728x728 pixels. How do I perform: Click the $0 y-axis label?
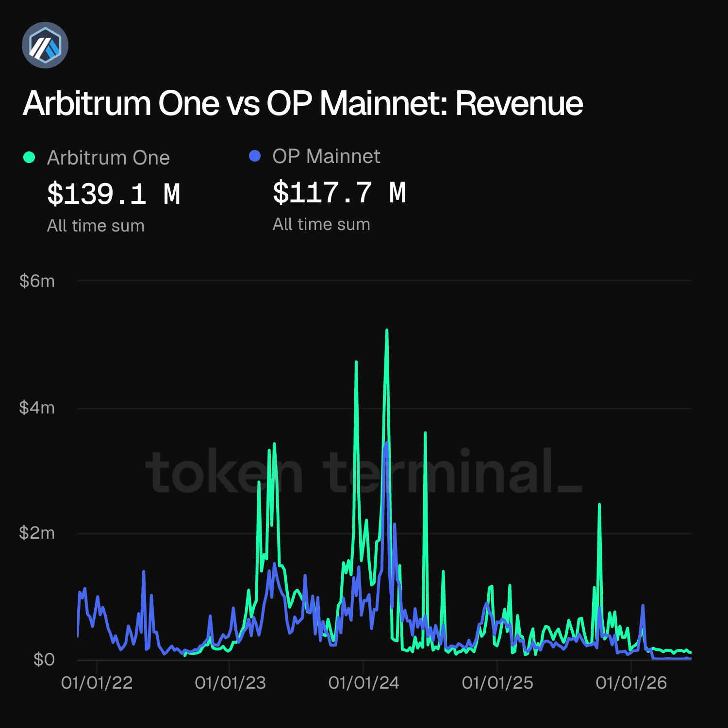click(x=44, y=660)
